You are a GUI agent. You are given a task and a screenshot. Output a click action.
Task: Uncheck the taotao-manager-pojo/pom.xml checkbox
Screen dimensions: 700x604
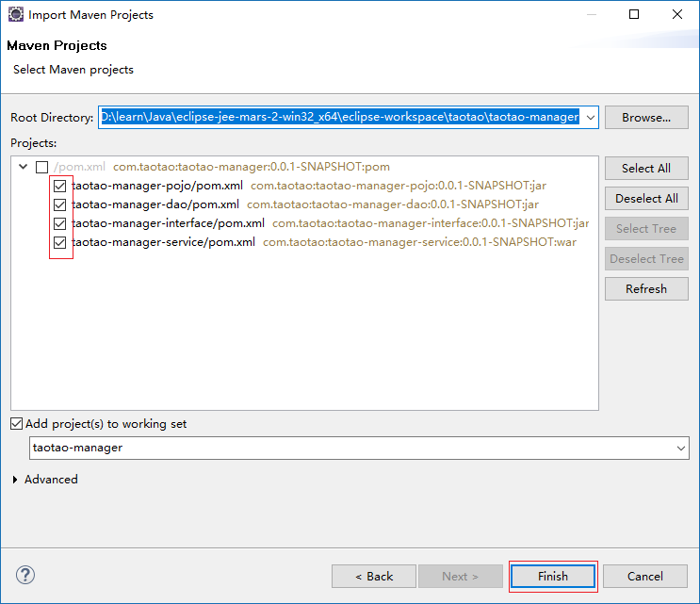[60, 186]
